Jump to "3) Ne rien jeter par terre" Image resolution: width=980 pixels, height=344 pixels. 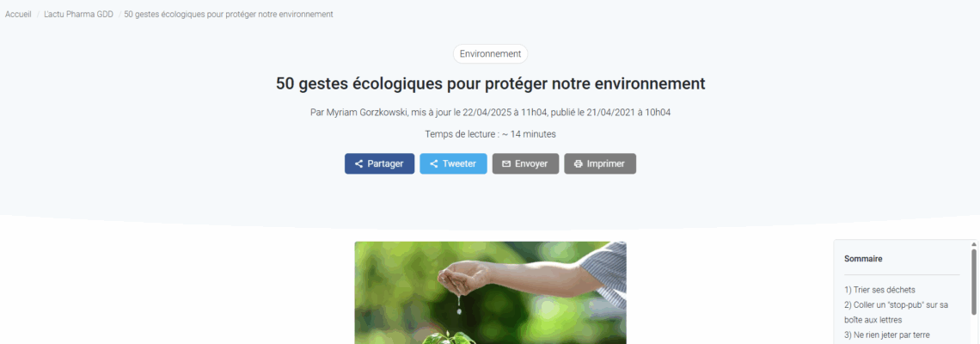pos(887,335)
